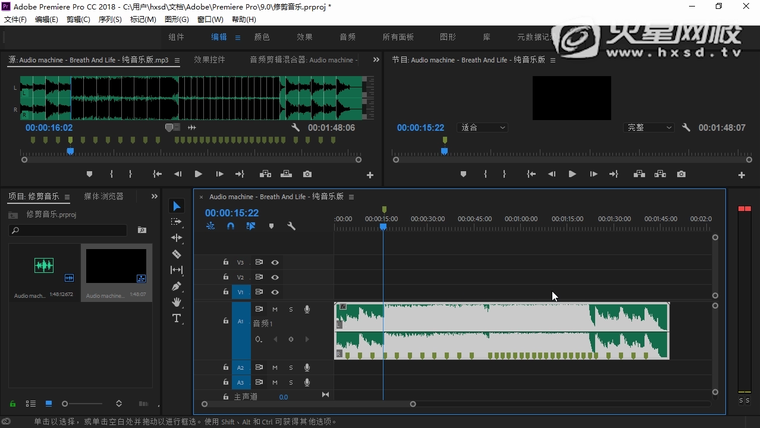Open playback resolution dropdown in Program monitor
760x428 pixels.
point(650,128)
